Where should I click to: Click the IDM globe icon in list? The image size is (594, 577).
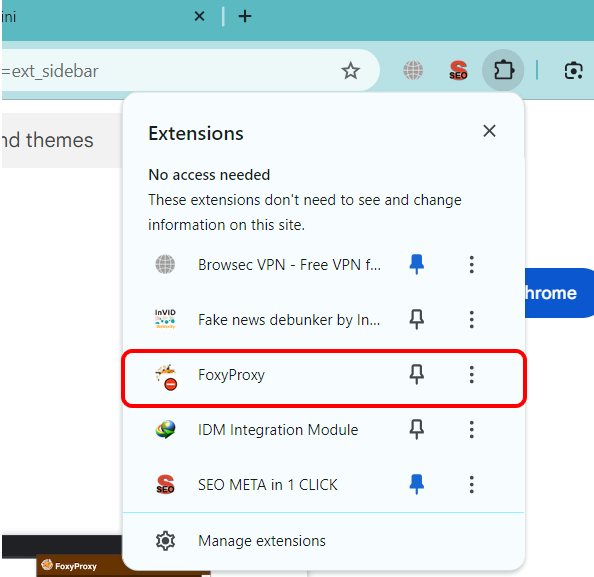click(x=165, y=429)
